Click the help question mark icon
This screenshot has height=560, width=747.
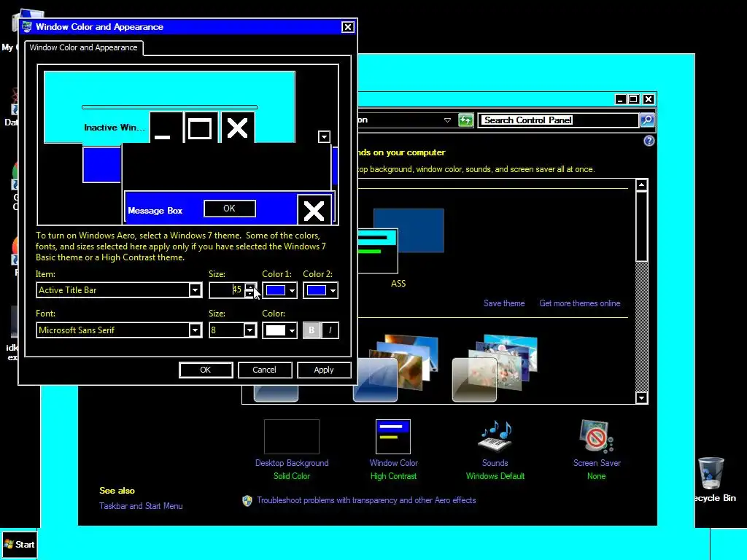[649, 141]
